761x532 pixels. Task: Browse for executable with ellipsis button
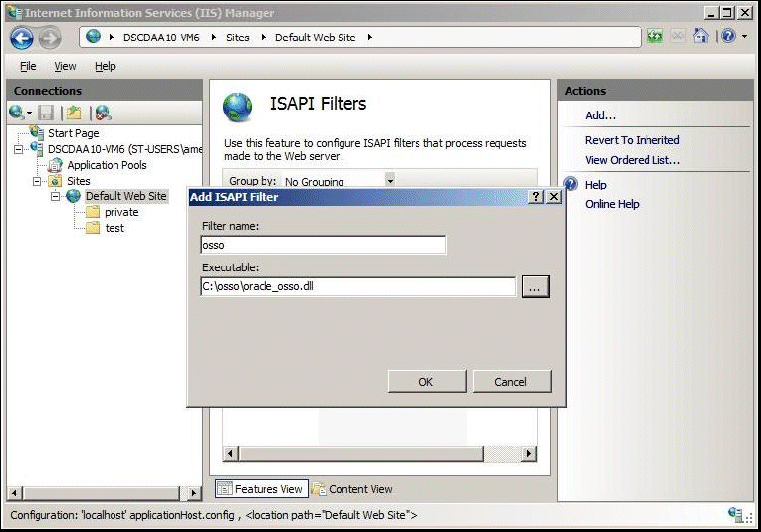click(535, 286)
